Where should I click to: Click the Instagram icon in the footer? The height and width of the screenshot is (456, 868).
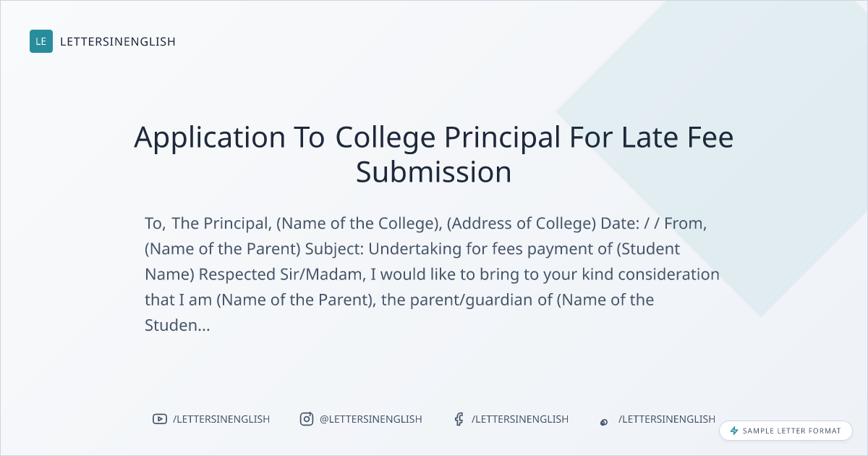tap(307, 419)
